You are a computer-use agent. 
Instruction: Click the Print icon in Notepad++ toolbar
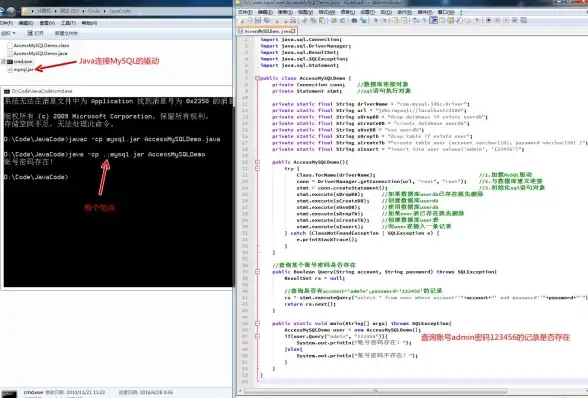point(293,20)
